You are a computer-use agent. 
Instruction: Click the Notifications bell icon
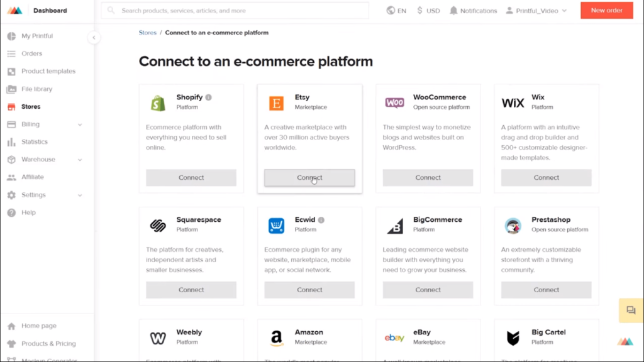[x=453, y=11]
